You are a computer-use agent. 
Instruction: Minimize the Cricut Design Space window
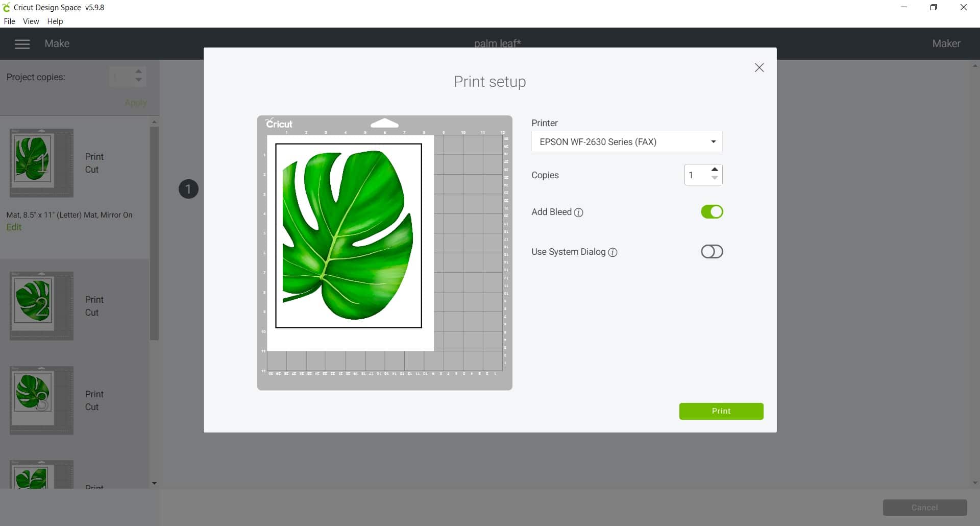click(904, 8)
